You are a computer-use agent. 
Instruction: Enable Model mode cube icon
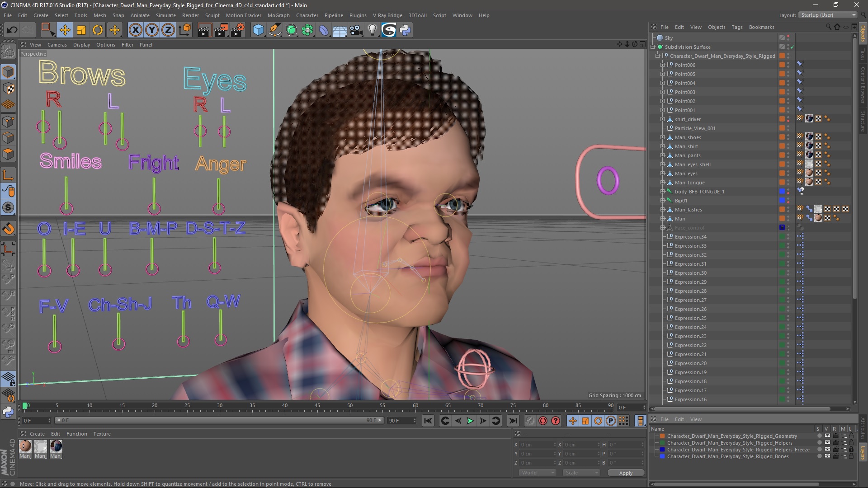click(x=8, y=72)
